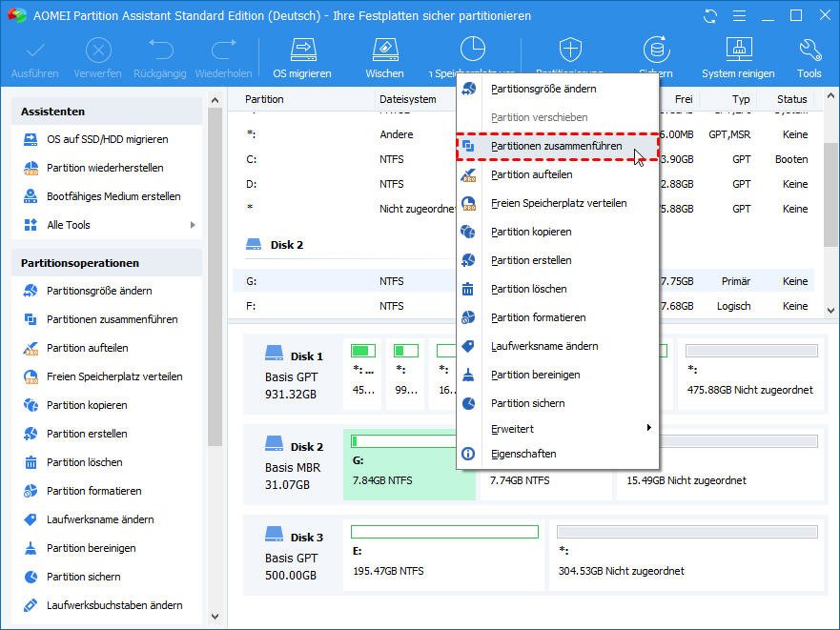Viewport: 840px width, 630px height.
Task: Select Freien Speicherplatz verteilen in context menu
Action: click(x=557, y=203)
